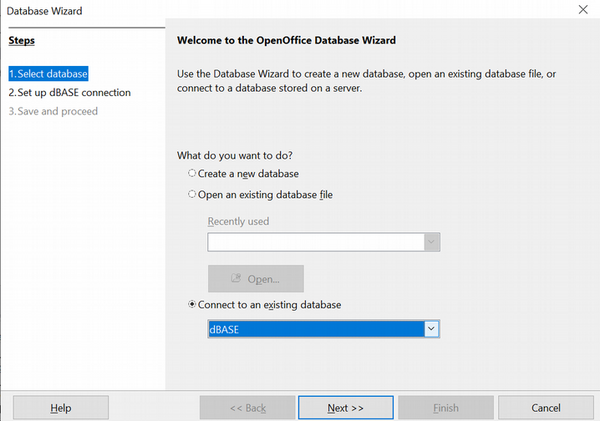Screen dimensions: 600x421
Task: Cancel the Database Wizard
Action: [x=546, y=408]
